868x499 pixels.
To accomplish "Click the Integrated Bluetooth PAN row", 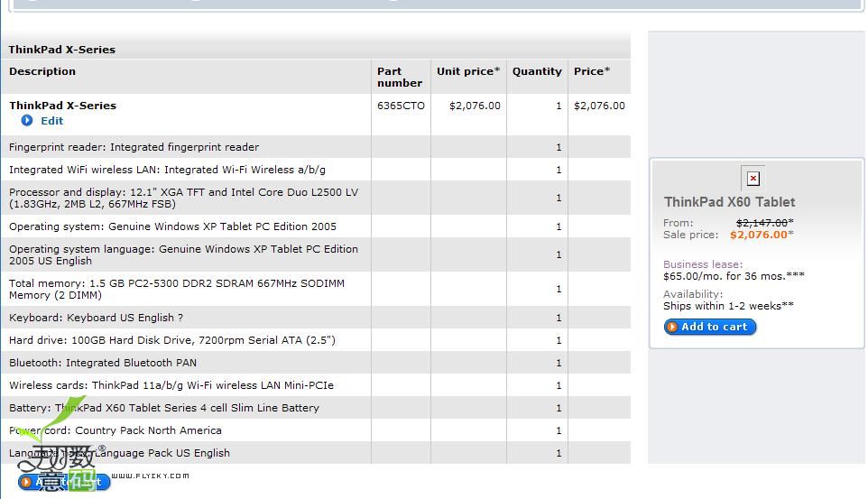I will tap(102, 363).
